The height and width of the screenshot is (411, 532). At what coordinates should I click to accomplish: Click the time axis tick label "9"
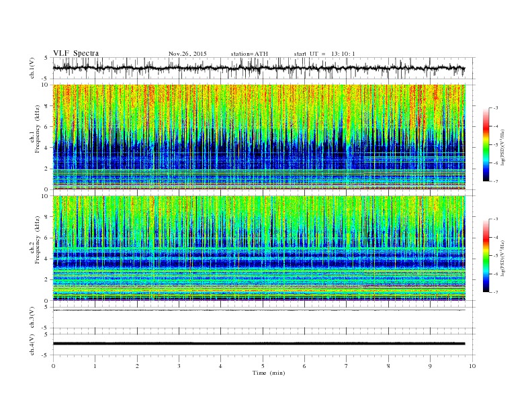[430, 366]
